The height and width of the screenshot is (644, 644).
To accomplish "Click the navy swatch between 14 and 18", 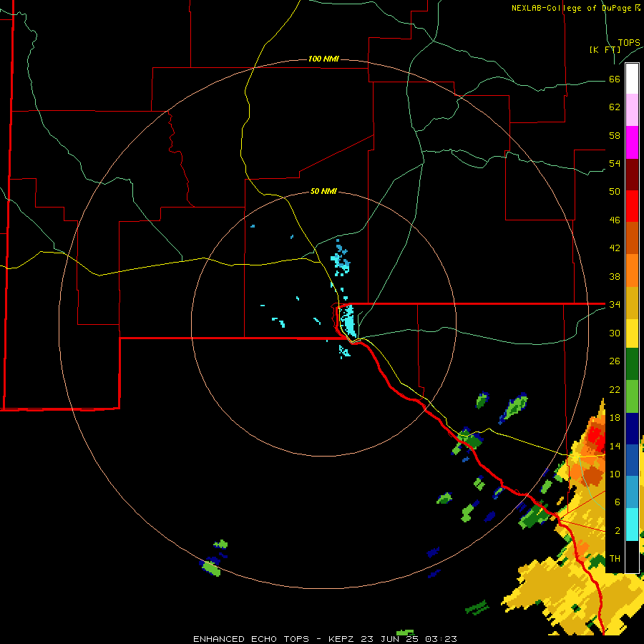I will pyautogui.click(x=632, y=429).
